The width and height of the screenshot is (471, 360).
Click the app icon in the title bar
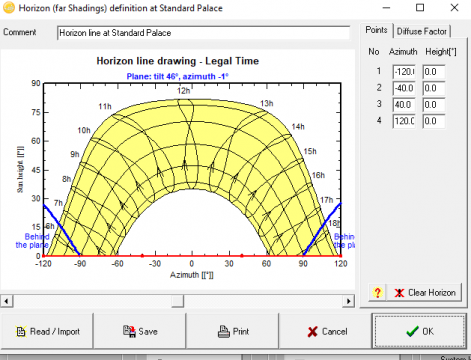pyautogui.click(x=9, y=8)
